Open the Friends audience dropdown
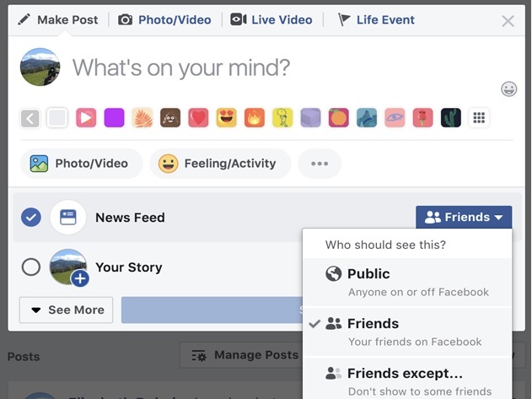Viewport: 532px width, 399px height. pos(464,217)
